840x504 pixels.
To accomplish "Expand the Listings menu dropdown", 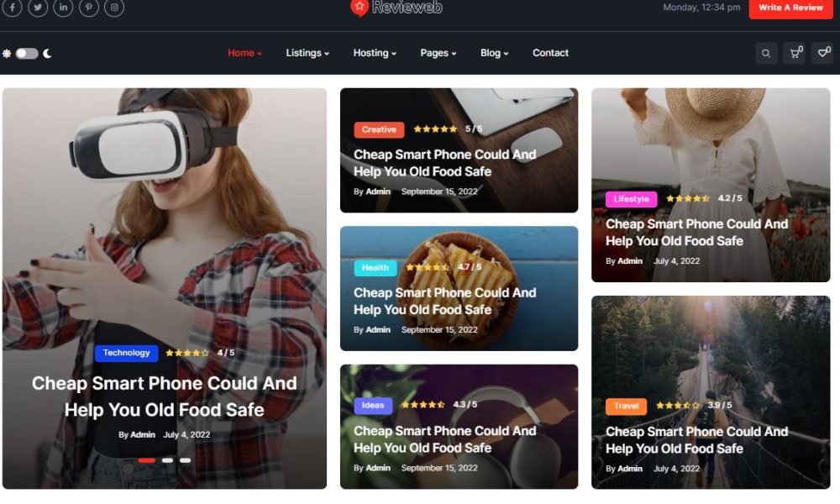I will (307, 53).
